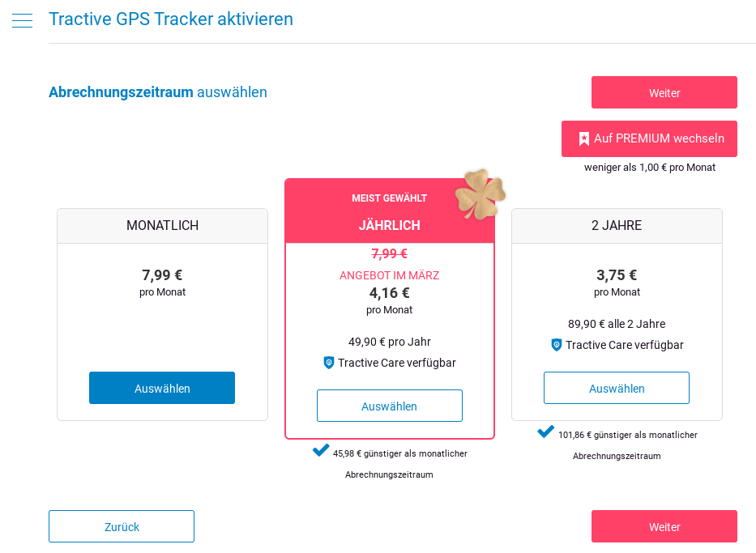Choose the JÄHRLICH plan via Auswählen

[390, 406]
